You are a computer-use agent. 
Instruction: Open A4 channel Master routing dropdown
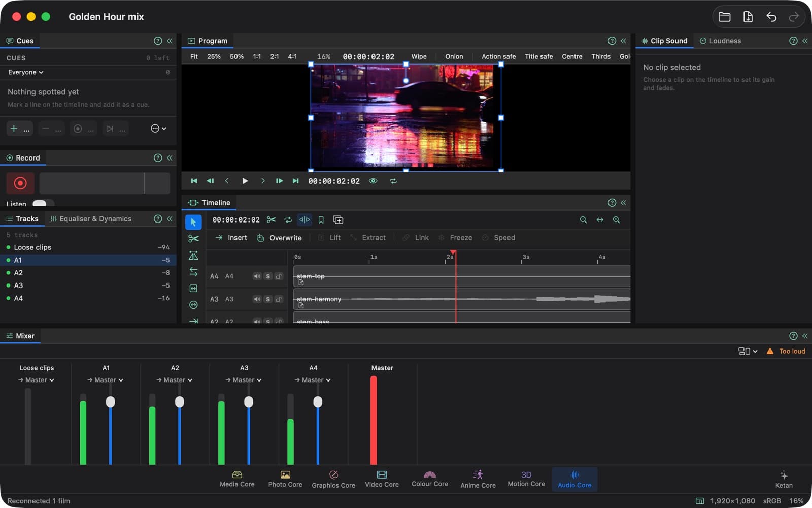313,380
